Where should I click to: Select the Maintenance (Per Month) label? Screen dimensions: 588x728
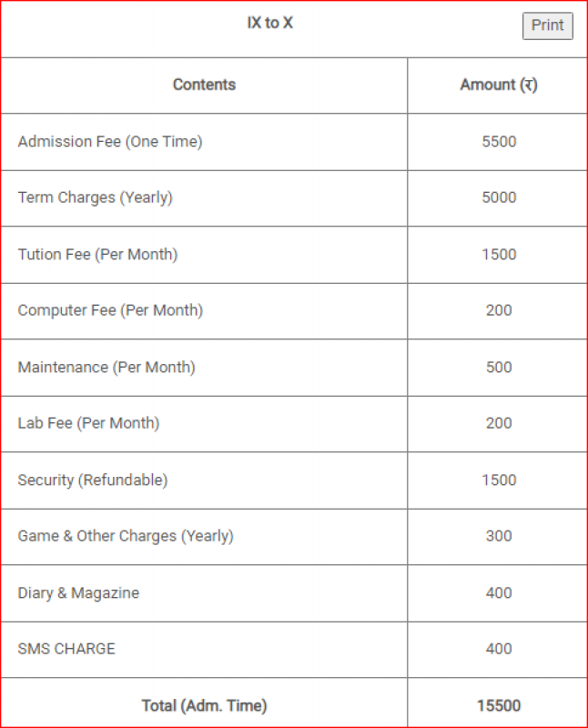tap(106, 368)
